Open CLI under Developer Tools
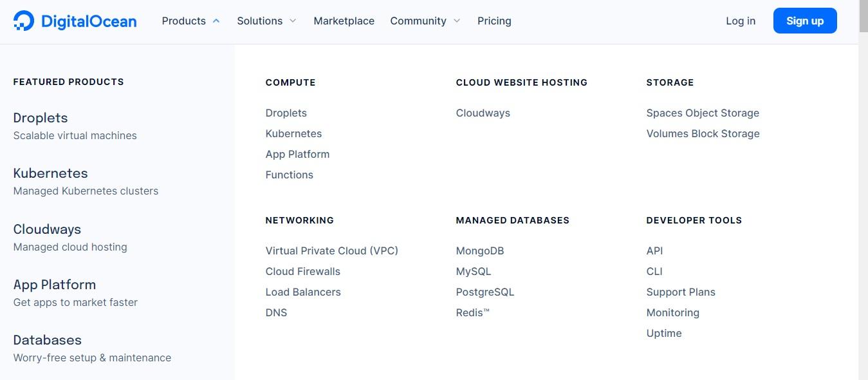The height and width of the screenshot is (380, 868). tap(654, 271)
